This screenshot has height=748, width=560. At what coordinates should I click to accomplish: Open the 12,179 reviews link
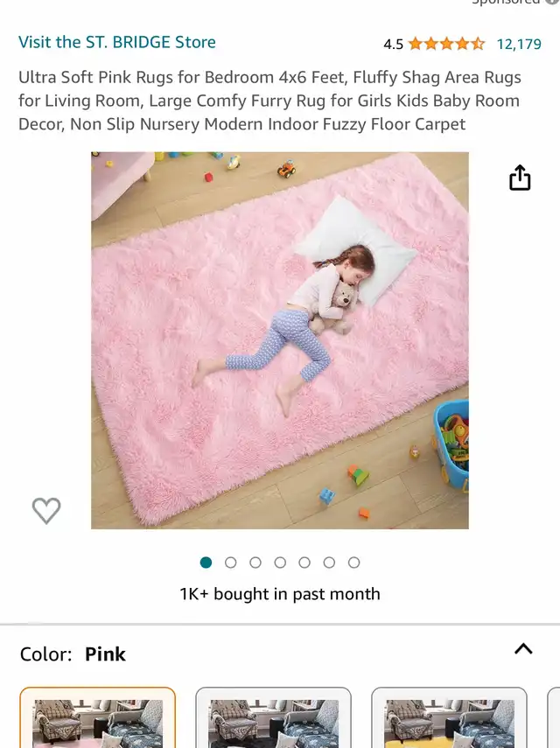519,44
